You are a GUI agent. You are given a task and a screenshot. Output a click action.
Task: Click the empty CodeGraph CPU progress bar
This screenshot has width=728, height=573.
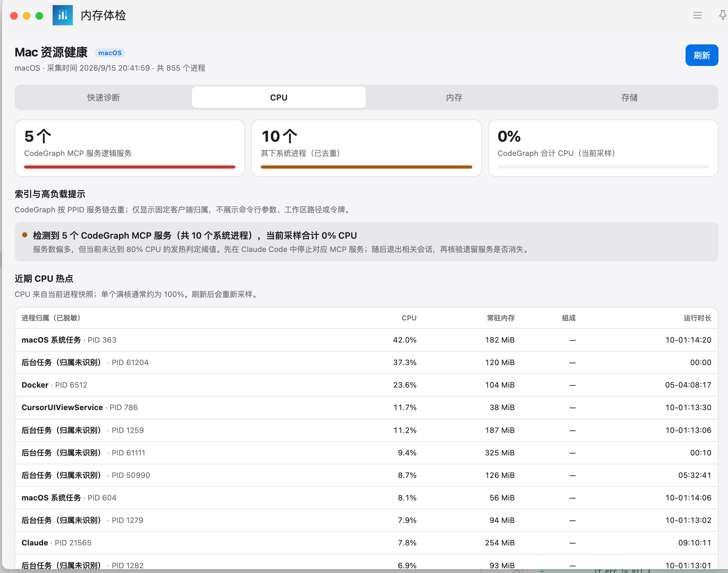[603, 167]
